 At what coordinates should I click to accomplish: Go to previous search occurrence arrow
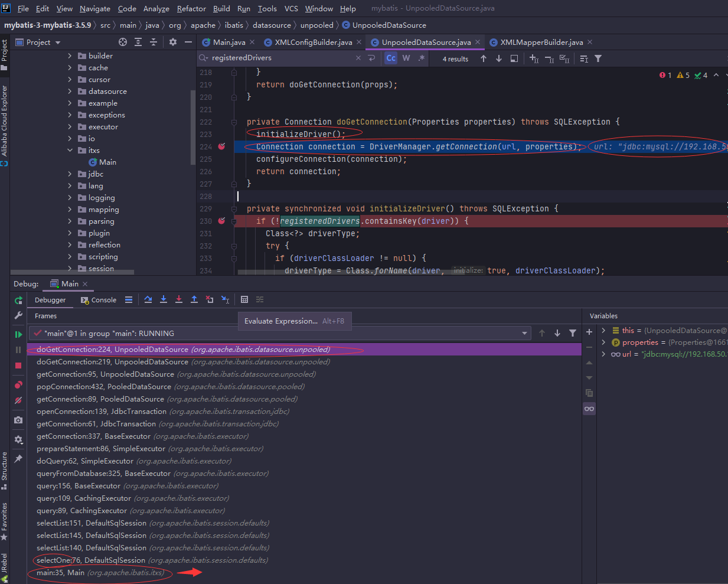484,58
